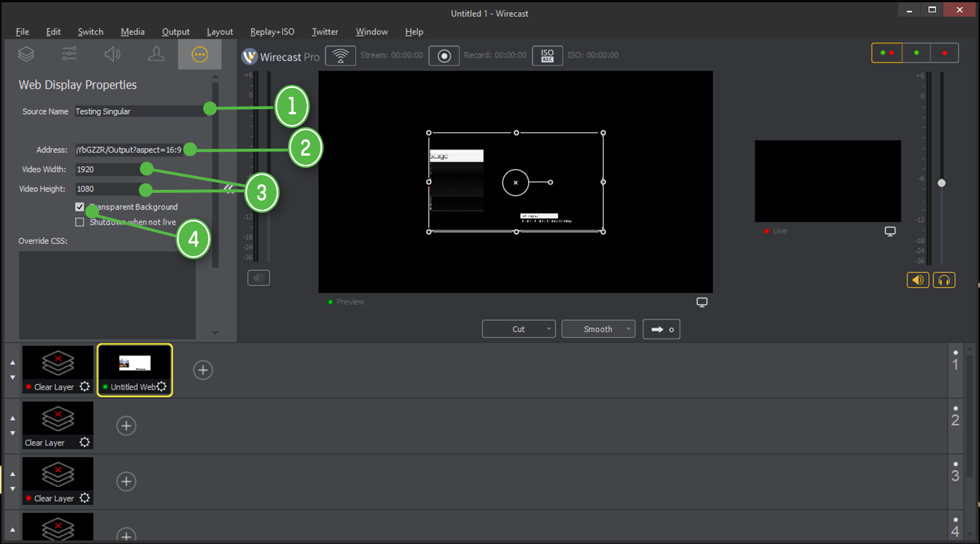Open the Cut transition dropdown
Screen dimensions: 980x544
[549, 329]
